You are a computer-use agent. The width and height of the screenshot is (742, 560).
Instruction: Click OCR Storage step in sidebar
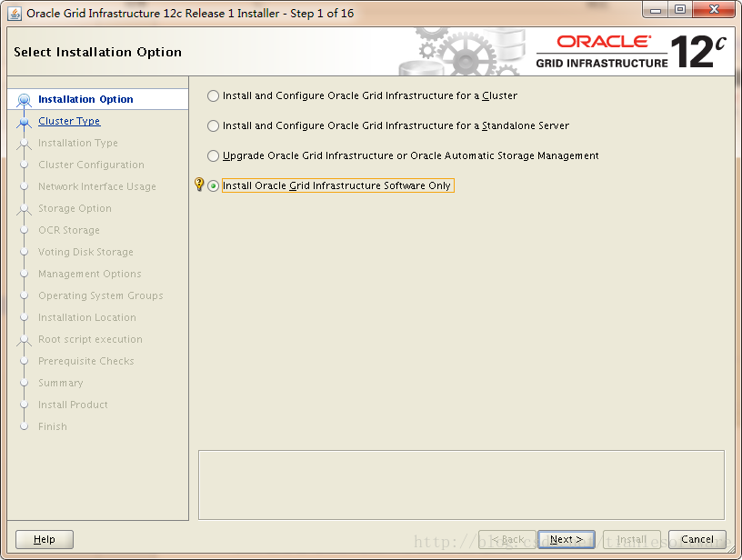click(69, 230)
